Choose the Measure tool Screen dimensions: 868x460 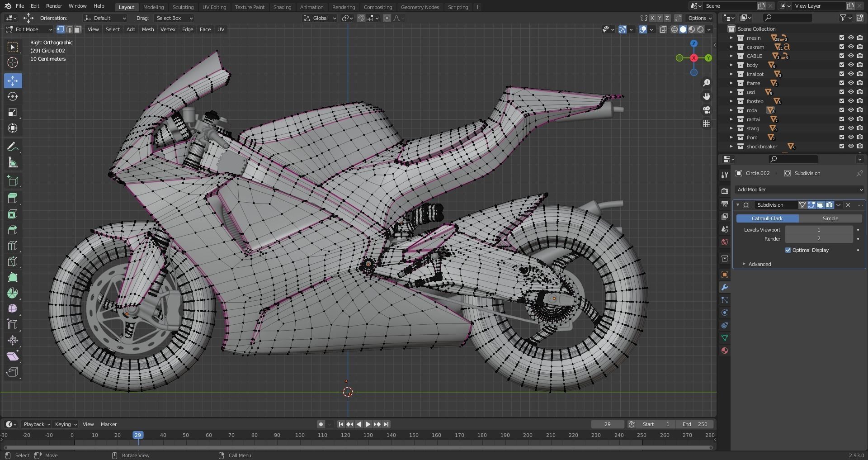pos(13,162)
